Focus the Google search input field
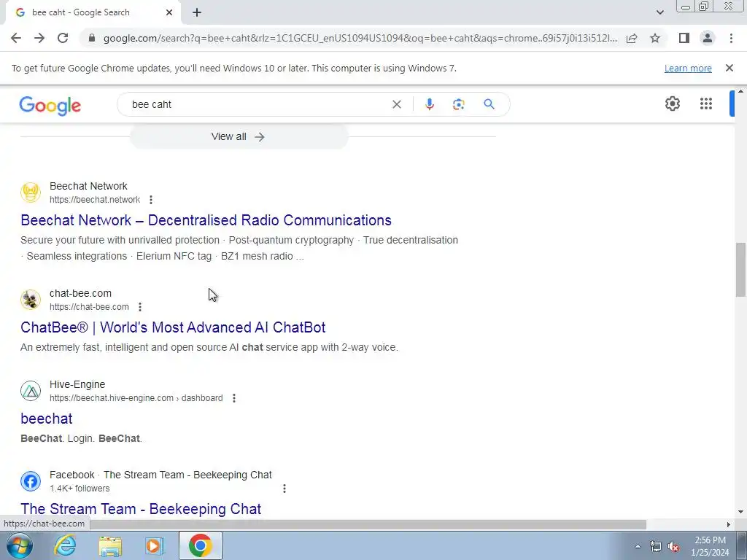 258,104
